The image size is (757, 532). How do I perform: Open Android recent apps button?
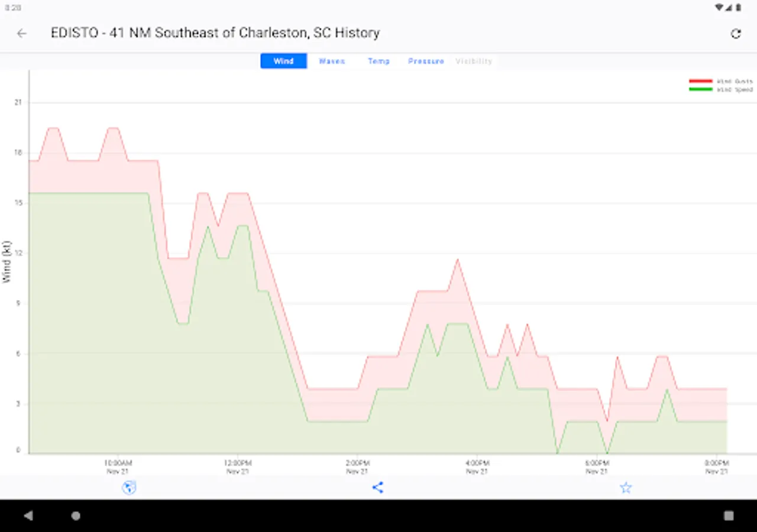click(x=729, y=515)
